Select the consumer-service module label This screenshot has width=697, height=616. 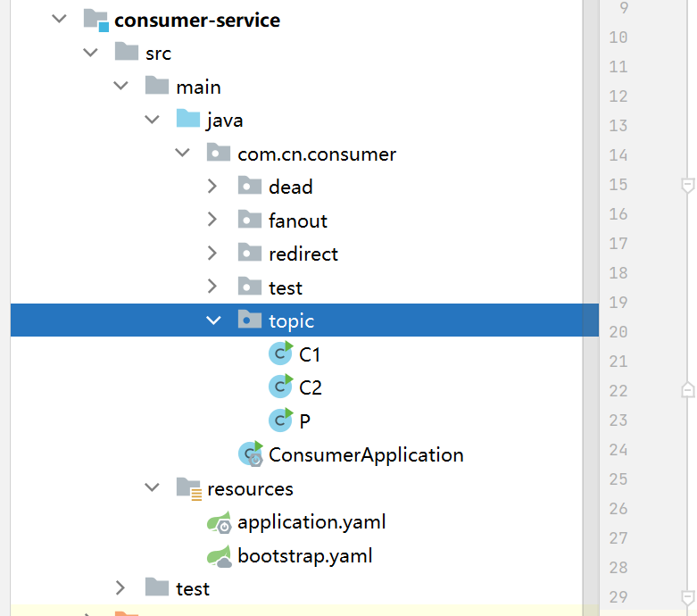197,21
